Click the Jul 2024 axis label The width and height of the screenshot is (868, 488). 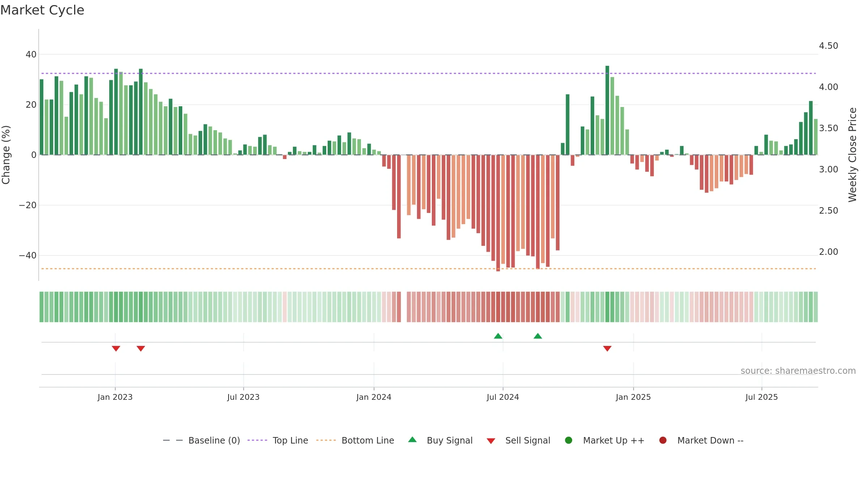[x=503, y=397]
